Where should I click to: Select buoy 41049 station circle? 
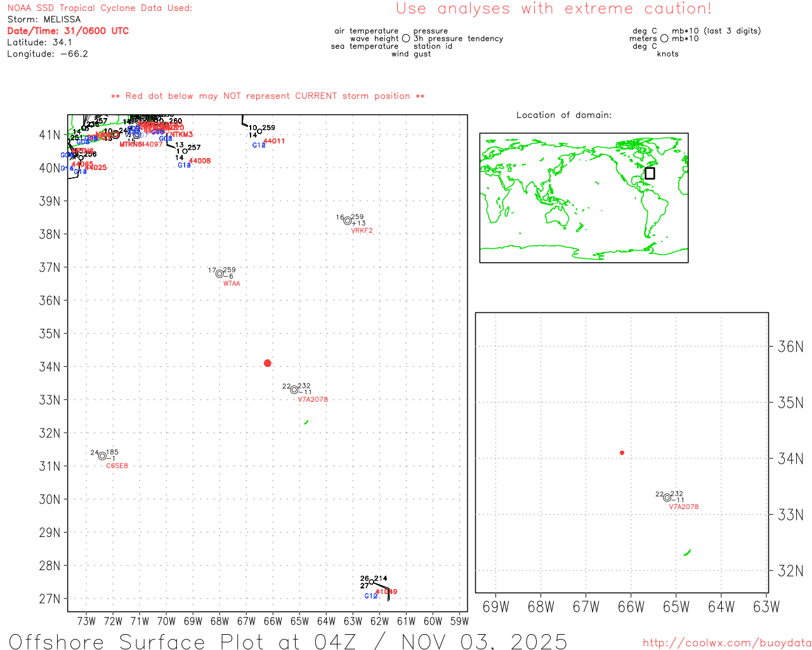pyautogui.click(x=372, y=582)
